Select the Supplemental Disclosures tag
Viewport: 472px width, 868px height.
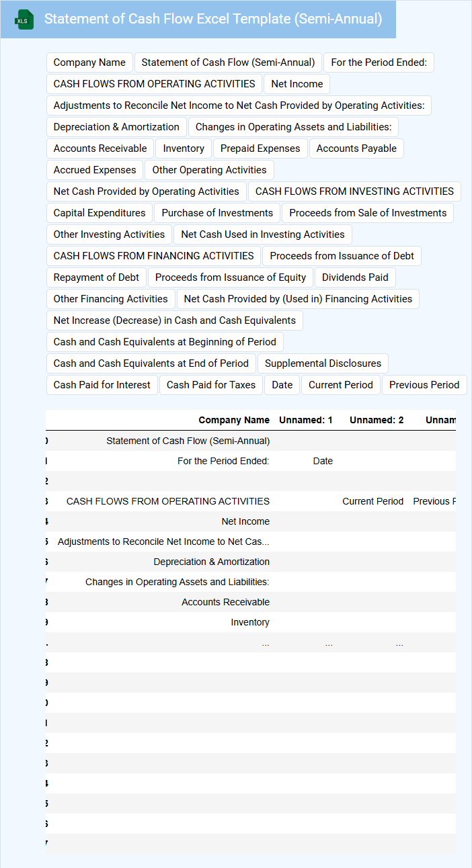pos(323,363)
